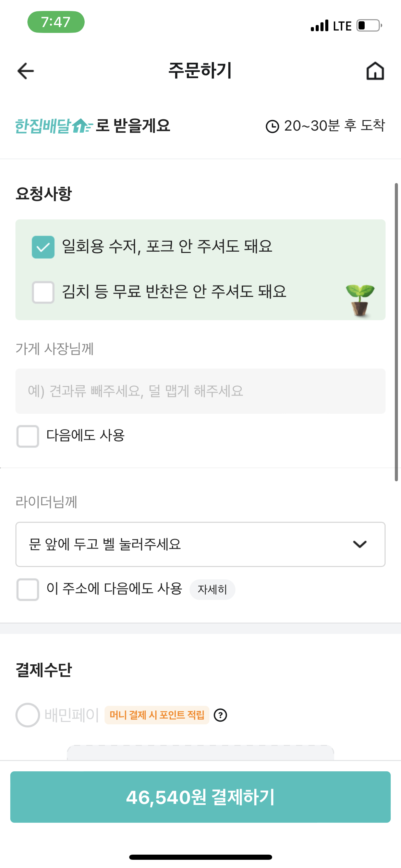Tap the clock icon near arrival time
The height and width of the screenshot is (868, 401).
pyautogui.click(x=272, y=126)
